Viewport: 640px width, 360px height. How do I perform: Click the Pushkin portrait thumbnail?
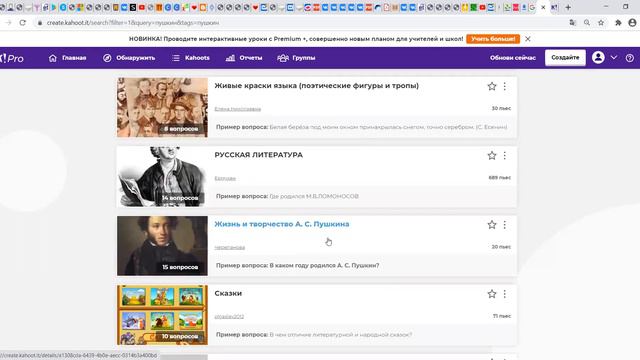162,246
